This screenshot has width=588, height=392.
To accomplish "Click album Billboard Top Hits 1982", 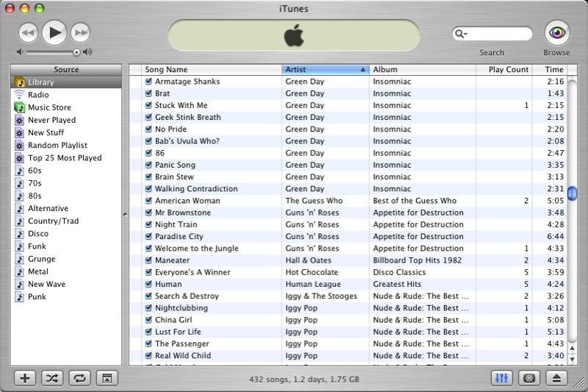I will tap(417, 260).
